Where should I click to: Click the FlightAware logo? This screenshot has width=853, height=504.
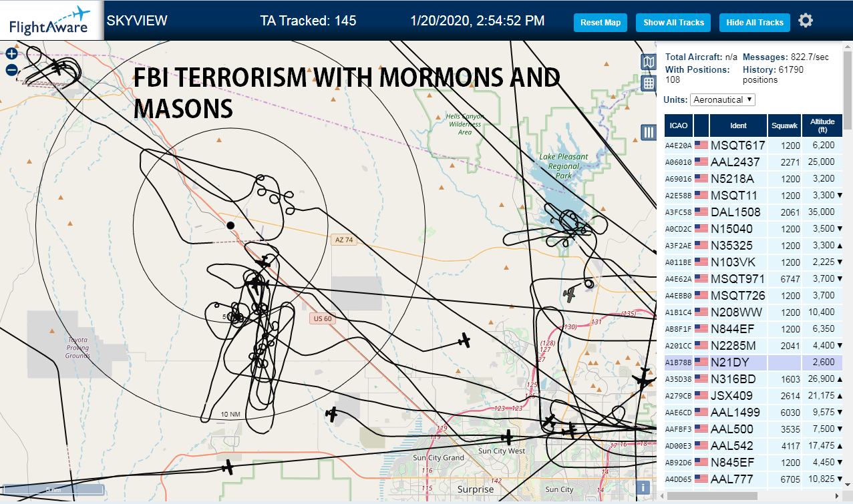point(50,21)
